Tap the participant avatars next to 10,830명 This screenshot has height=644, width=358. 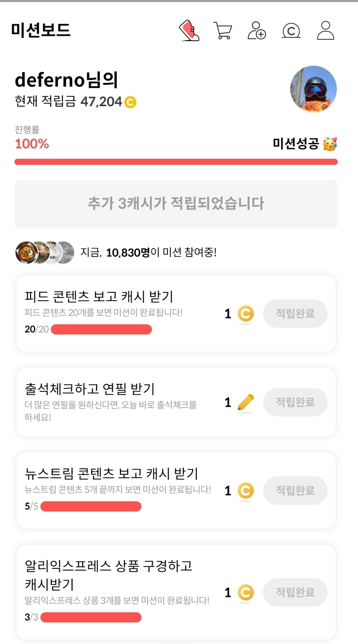[45, 253]
